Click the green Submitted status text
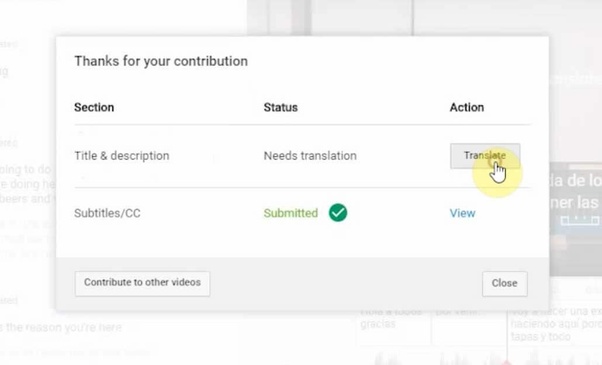This screenshot has width=602, height=365. point(291,213)
